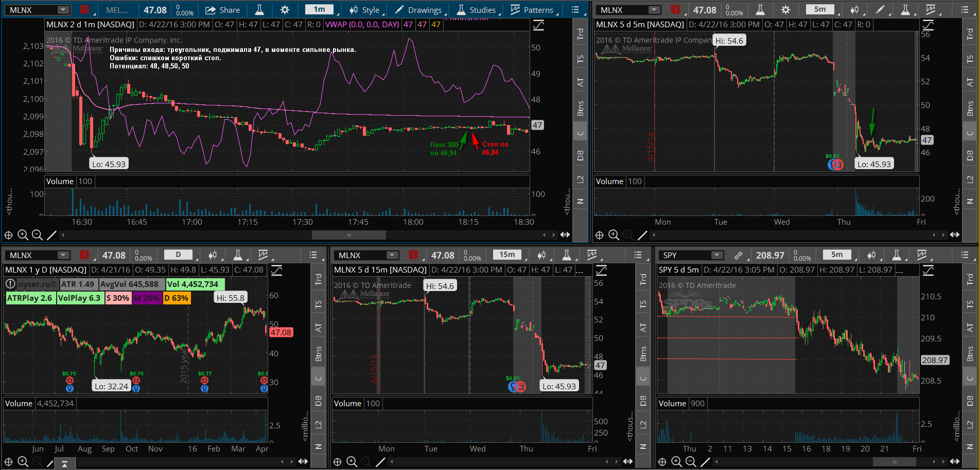Open the 1m timeframe selector

(320, 10)
